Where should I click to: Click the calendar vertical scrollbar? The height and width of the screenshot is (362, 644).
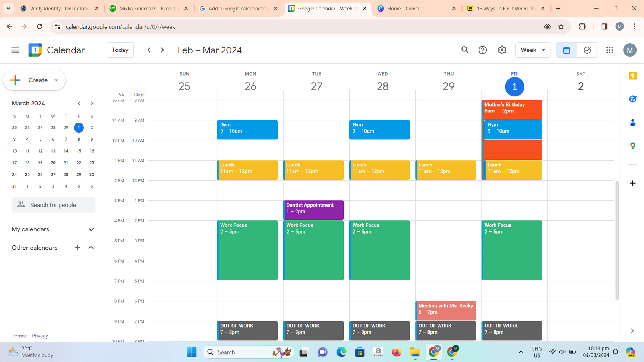(x=617, y=241)
